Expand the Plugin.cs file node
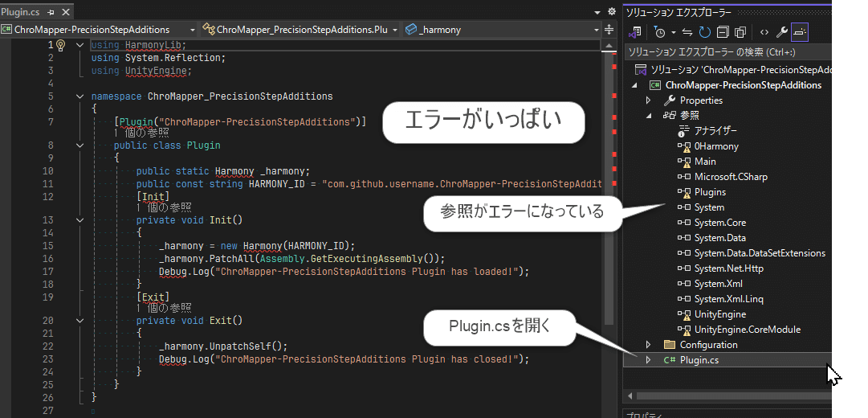 click(648, 360)
